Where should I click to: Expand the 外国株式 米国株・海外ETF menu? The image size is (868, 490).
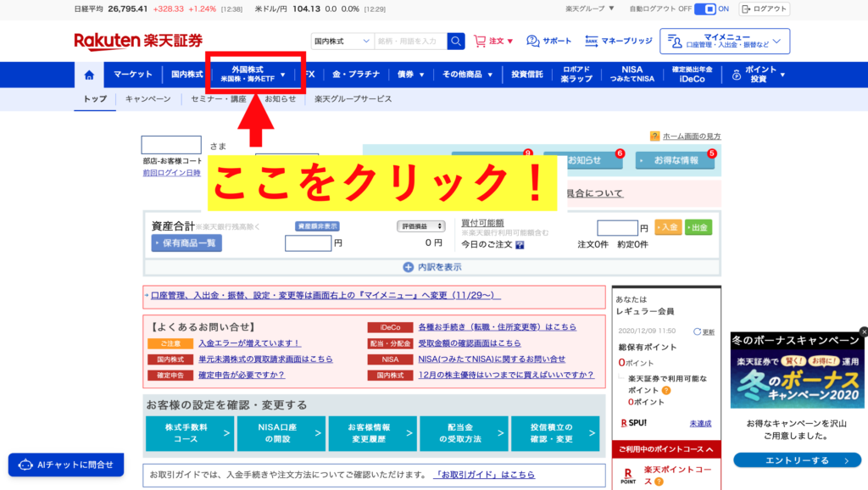point(253,75)
